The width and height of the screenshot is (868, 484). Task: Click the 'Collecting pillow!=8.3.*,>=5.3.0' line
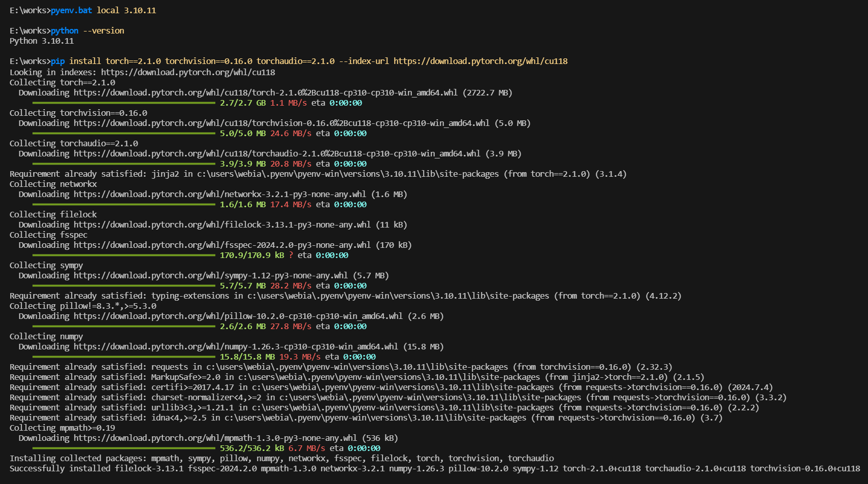tap(83, 306)
